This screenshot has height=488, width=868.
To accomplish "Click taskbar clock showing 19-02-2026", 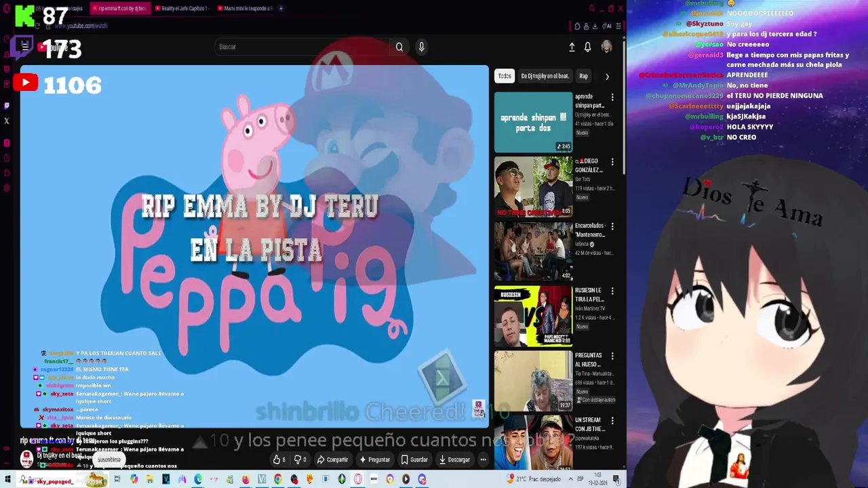I will tap(597, 479).
